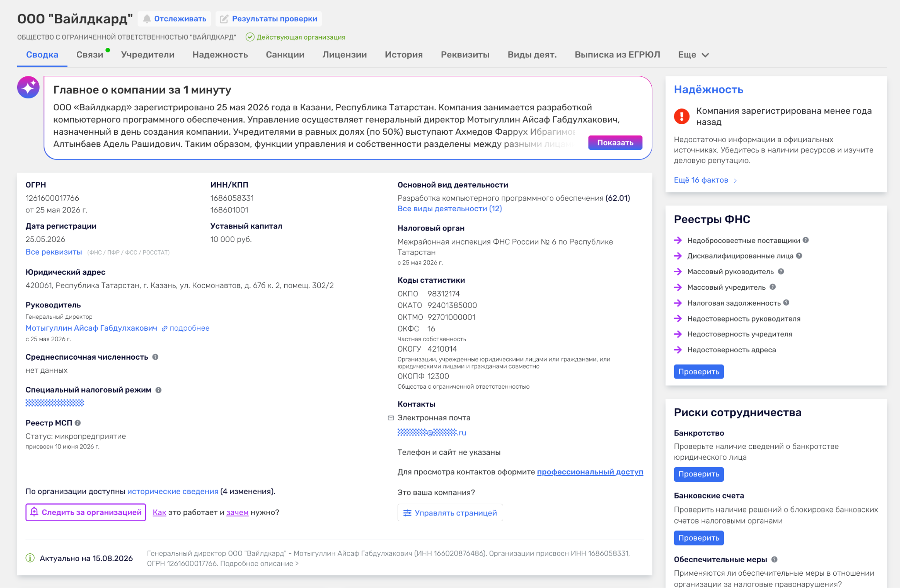Click the hidden Специальный налоговый режим value
This screenshot has height=588, width=900.
[x=54, y=403]
